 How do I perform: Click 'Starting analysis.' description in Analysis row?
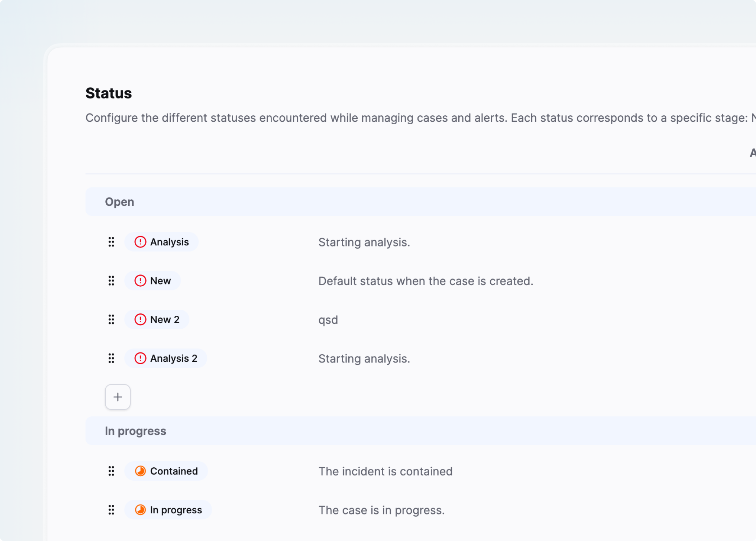(x=364, y=242)
